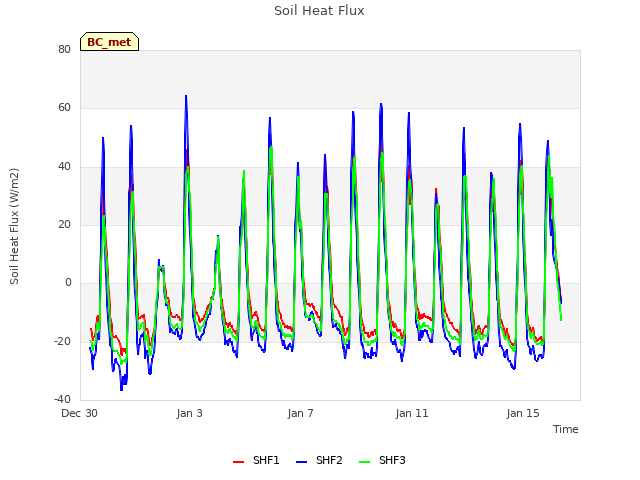Viewport: 640px width, 480px height.
Task: Click the -40 y-axis tick label
Action: [x=62, y=399]
